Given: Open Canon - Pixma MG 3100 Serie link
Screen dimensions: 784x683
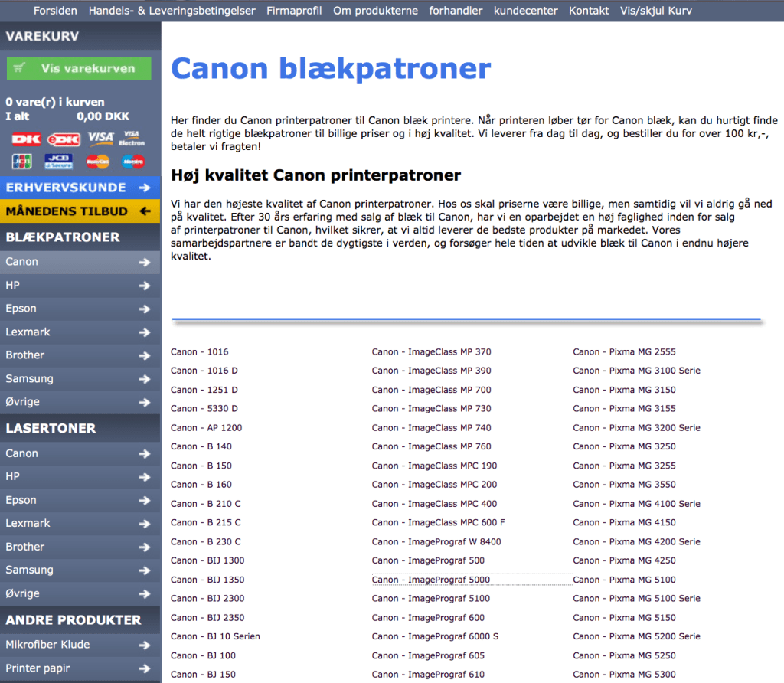Looking at the screenshot, I should [636, 371].
